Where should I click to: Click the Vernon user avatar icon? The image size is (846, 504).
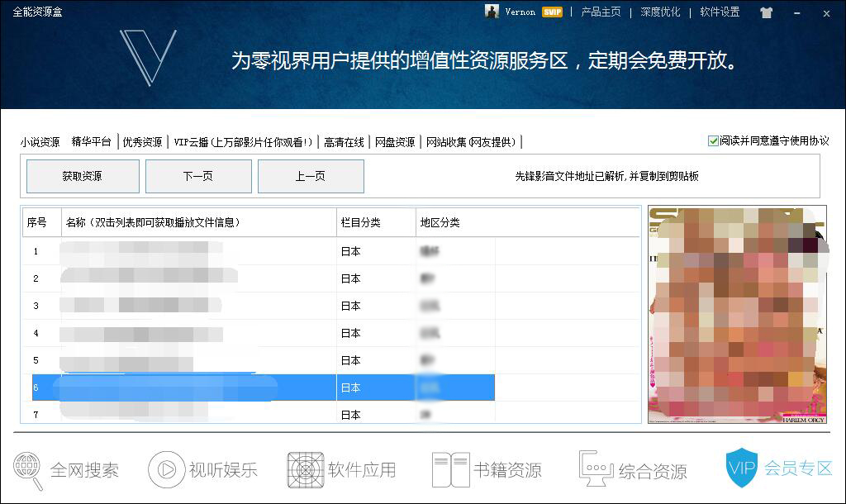pyautogui.click(x=492, y=12)
